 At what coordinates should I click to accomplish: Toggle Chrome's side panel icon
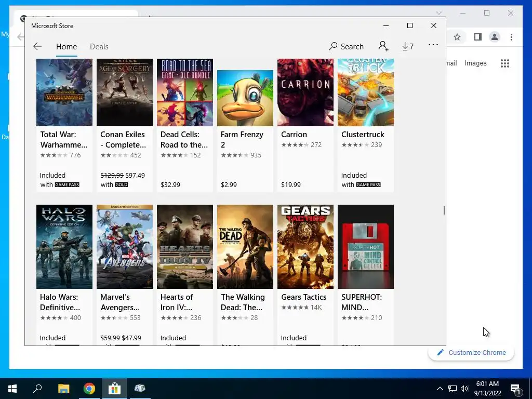point(478,37)
